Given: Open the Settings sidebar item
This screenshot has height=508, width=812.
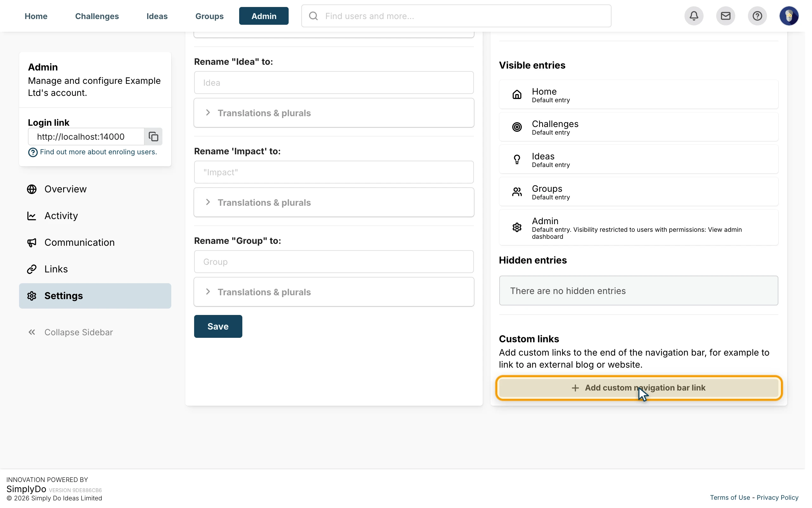Looking at the screenshot, I should coord(95,296).
